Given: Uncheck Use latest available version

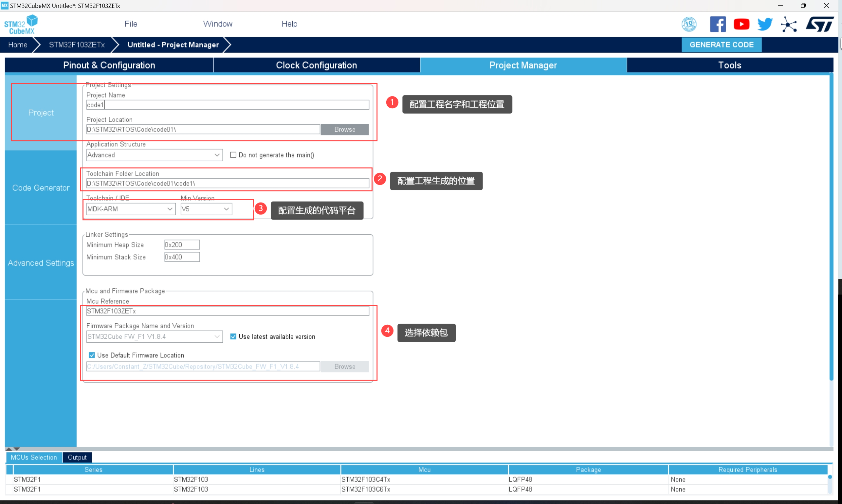Looking at the screenshot, I should (233, 336).
